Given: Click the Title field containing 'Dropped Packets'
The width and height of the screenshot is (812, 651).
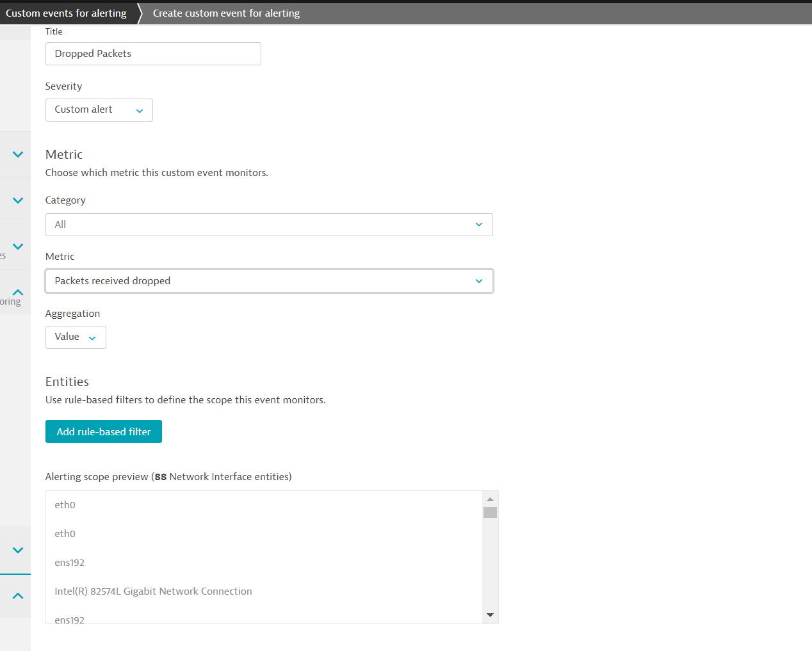Looking at the screenshot, I should (153, 54).
